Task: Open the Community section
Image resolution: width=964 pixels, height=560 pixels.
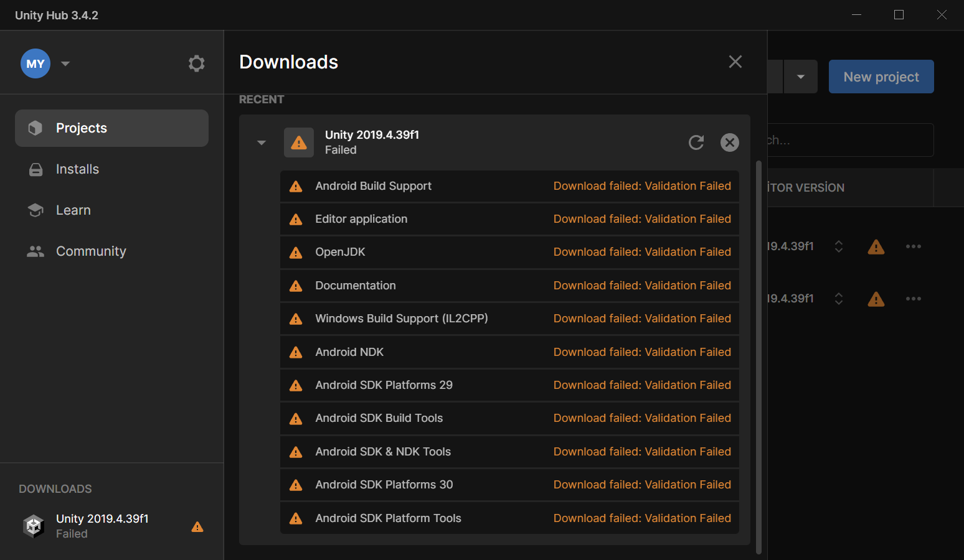Action: (91, 251)
